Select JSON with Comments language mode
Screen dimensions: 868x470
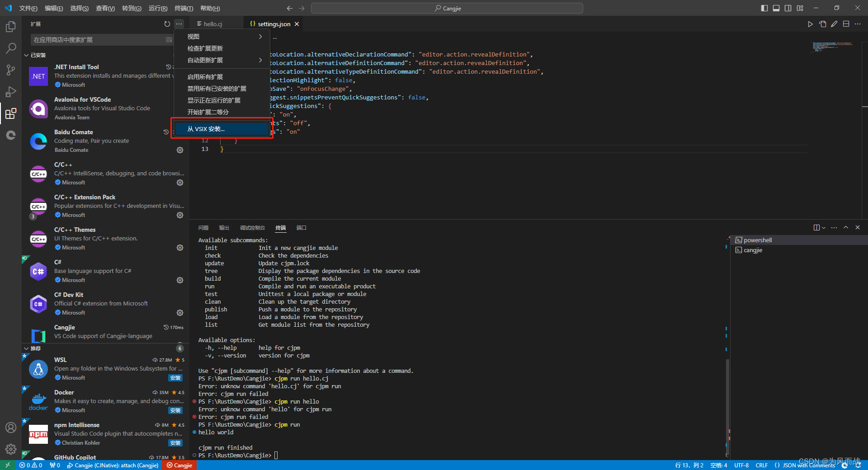pos(809,465)
